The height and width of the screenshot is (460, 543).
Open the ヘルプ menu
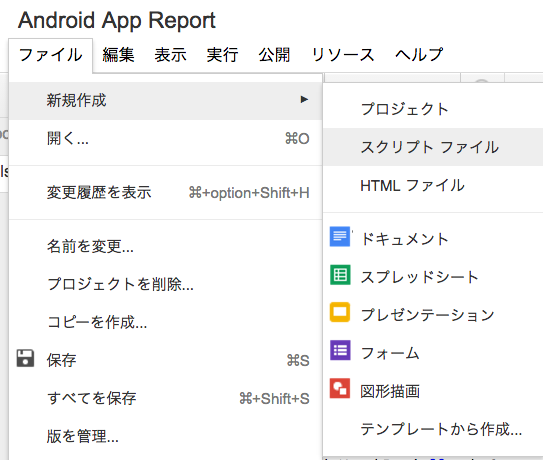[419, 55]
